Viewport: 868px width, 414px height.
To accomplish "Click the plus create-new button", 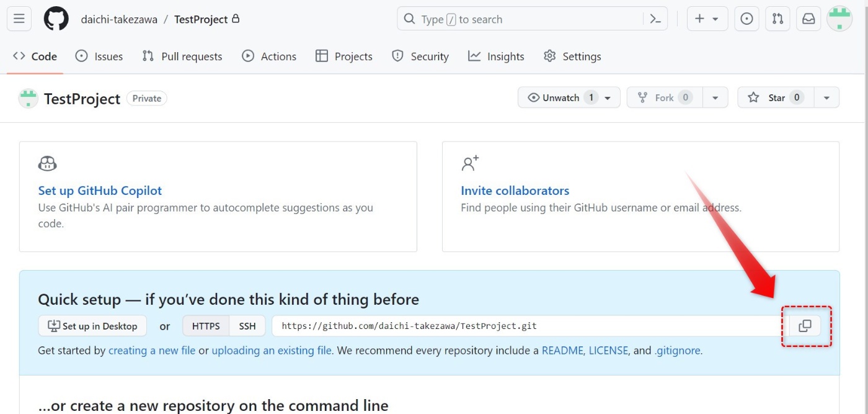I will [699, 19].
